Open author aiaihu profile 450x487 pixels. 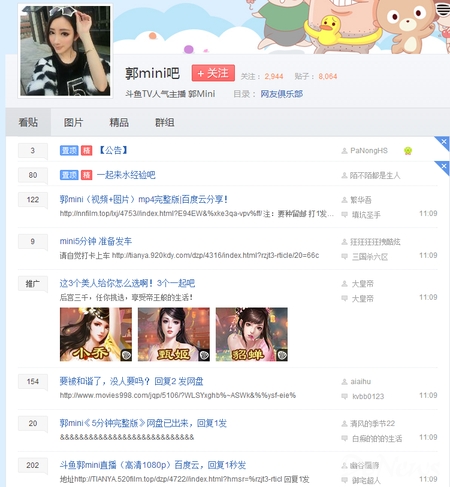(361, 382)
